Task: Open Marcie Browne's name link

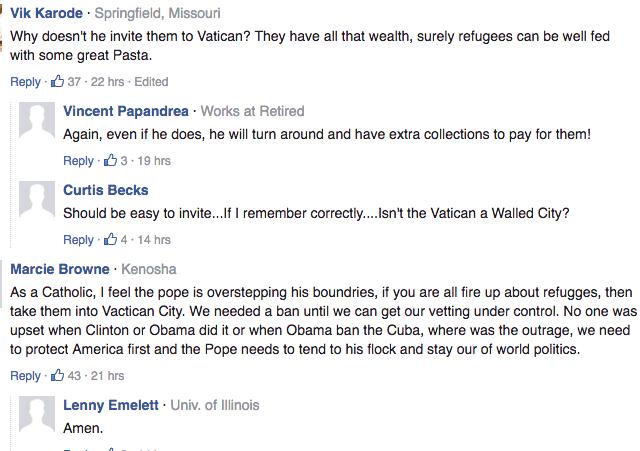Action: (x=60, y=269)
